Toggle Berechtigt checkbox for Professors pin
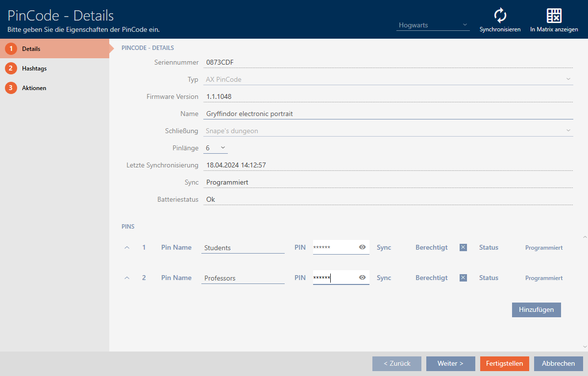 click(463, 278)
